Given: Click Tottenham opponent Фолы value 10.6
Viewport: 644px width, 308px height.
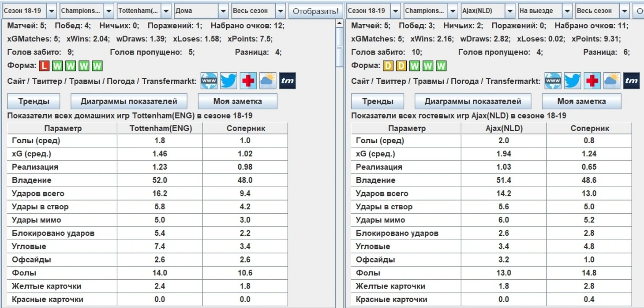Looking at the screenshot, I should [x=245, y=273].
